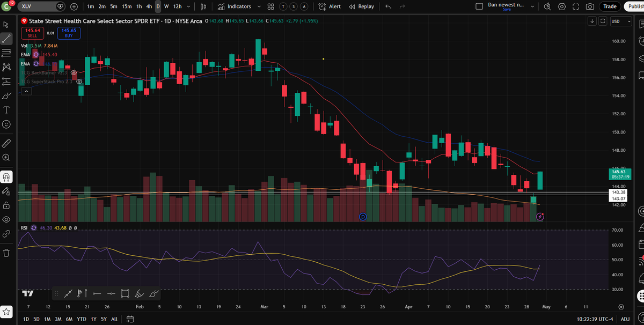The width and height of the screenshot is (644, 325).
Task: Show the hidden TCG BackBurner v2.3 indicator
Action: [74, 72]
